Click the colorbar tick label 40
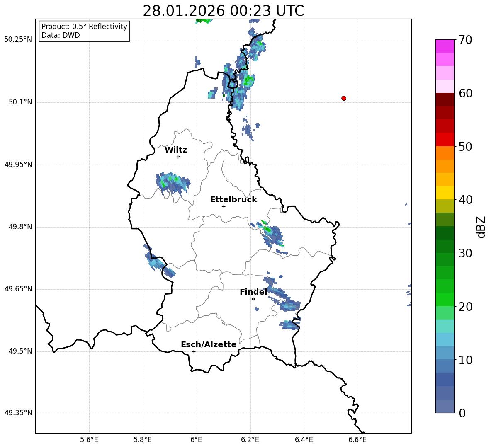This screenshot has height=448, width=491. [x=465, y=200]
